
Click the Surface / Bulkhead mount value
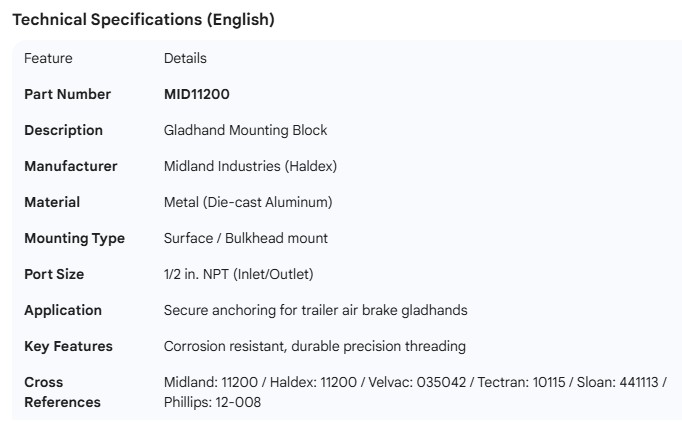[245, 239]
